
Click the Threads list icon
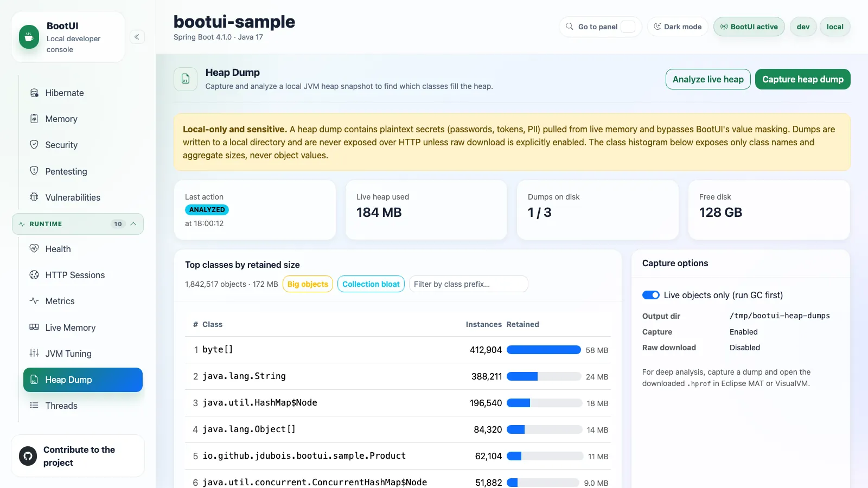click(34, 406)
